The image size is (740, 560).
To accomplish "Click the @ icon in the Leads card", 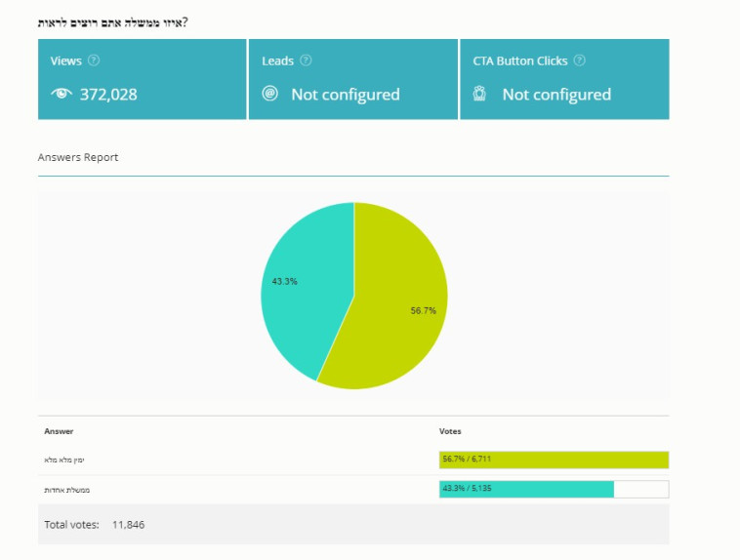I will pyautogui.click(x=270, y=95).
